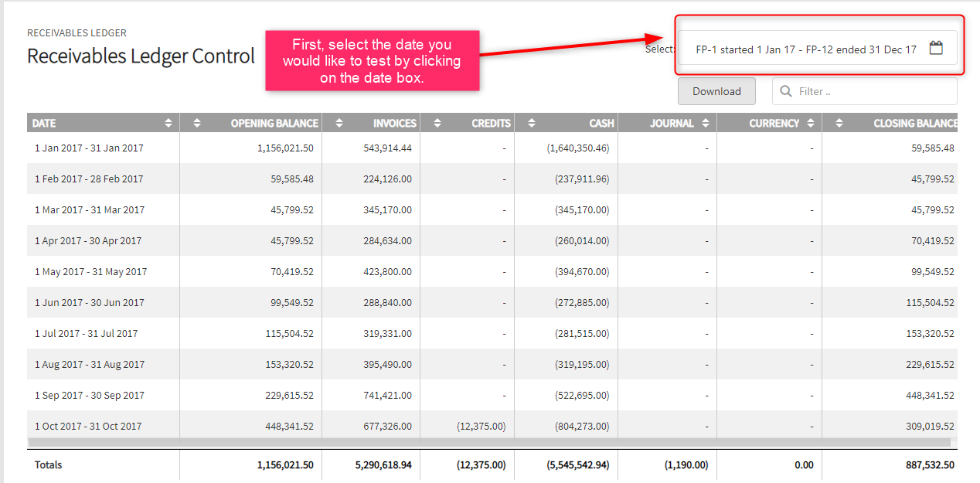
Task: Click January opening balance 1,156,021.50
Action: 285,148
